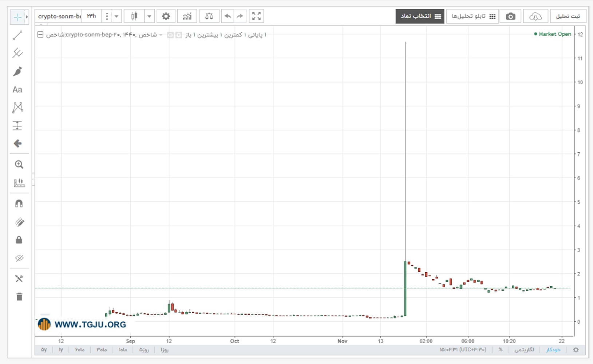The width and height of the screenshot is (593, 364).
Task: Select the price range measurement tool
Action: click(17, 126)
